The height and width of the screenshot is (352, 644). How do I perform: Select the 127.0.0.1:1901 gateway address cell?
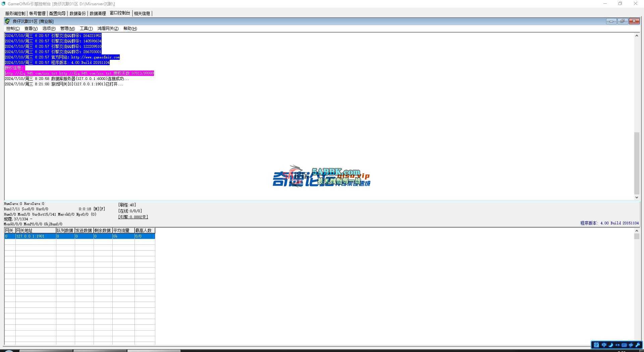[36, 236]
